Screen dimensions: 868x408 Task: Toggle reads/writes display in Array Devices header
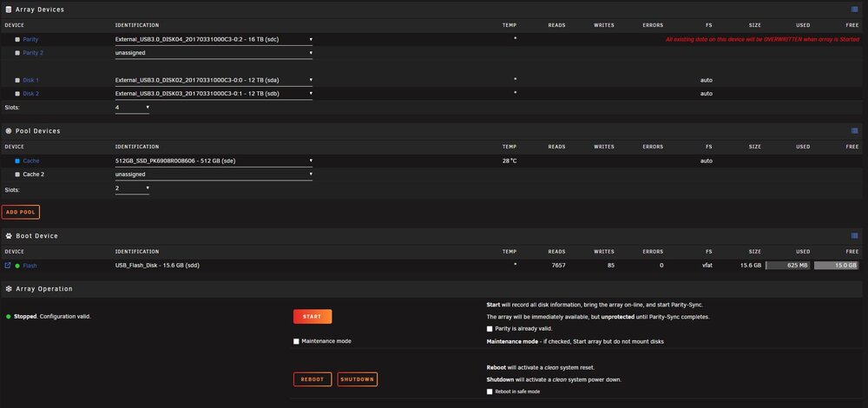pos(855,10)
